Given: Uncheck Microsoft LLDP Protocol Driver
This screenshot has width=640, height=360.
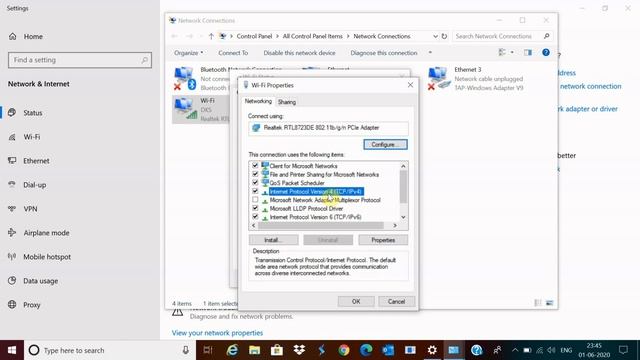Looking at the screenshot, I should [x=255, y=208].
